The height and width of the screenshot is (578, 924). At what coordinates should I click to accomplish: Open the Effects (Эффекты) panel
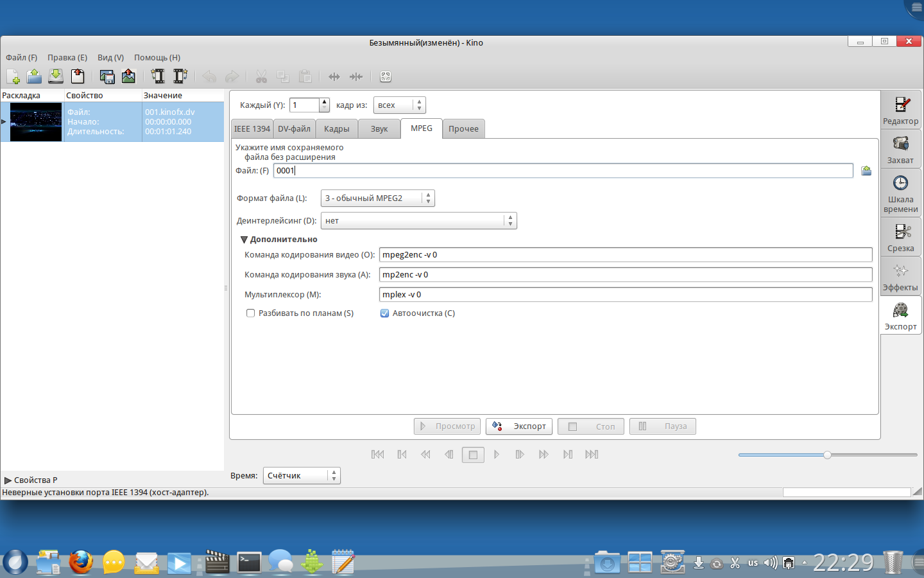[900, 276]
